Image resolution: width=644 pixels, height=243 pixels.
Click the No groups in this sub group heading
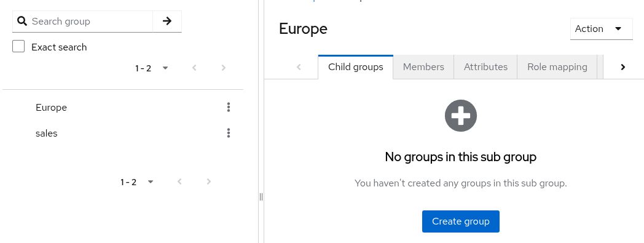pos(460,157)
